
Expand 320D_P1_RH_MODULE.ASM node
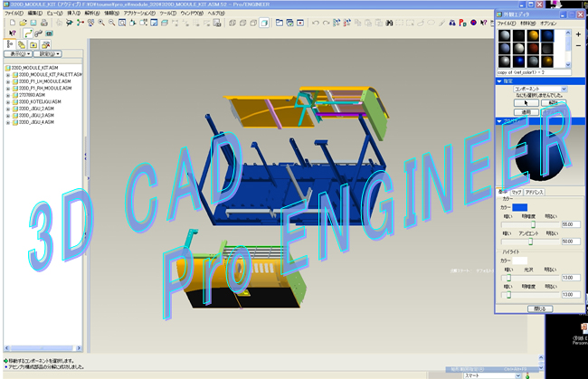[x=8, y=88]
